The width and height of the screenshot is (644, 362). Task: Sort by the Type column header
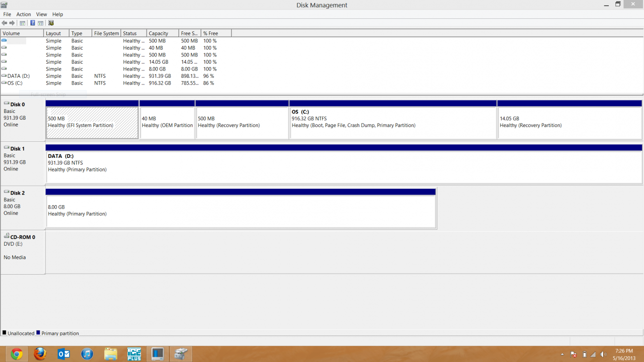tap(81, 33)
